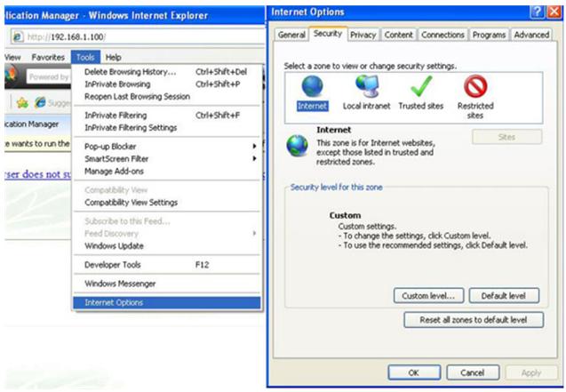
Task: Open the Programs tab
Action: (489, 35)
